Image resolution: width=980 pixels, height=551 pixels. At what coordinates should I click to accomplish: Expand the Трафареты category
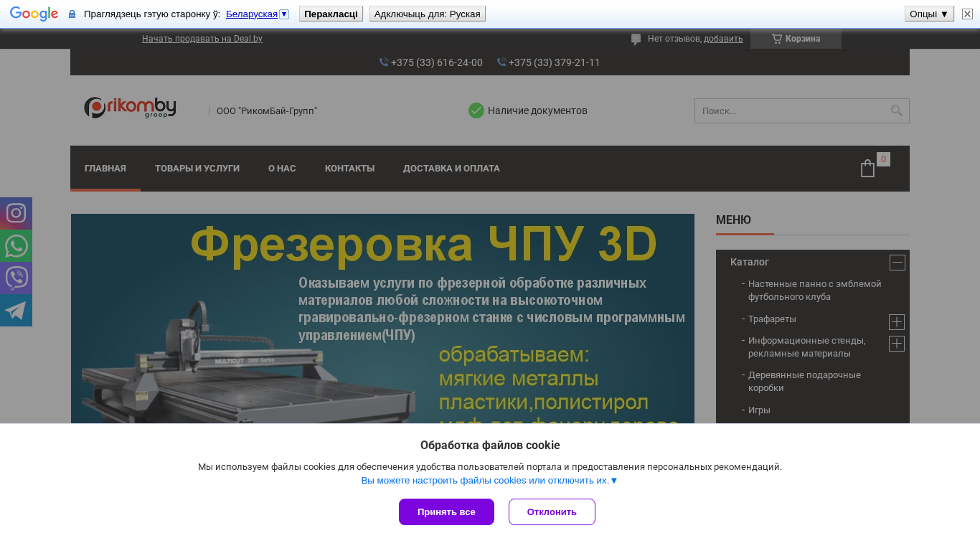point(897,322)
